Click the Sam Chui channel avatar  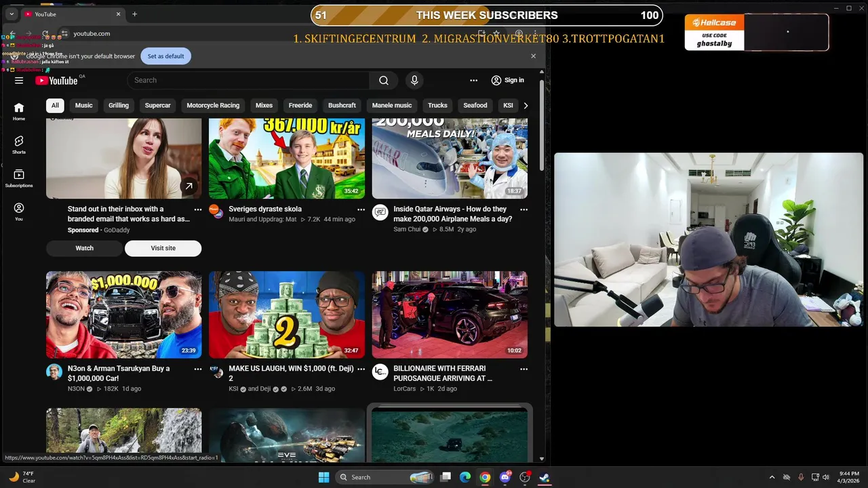tap(380, 212)
